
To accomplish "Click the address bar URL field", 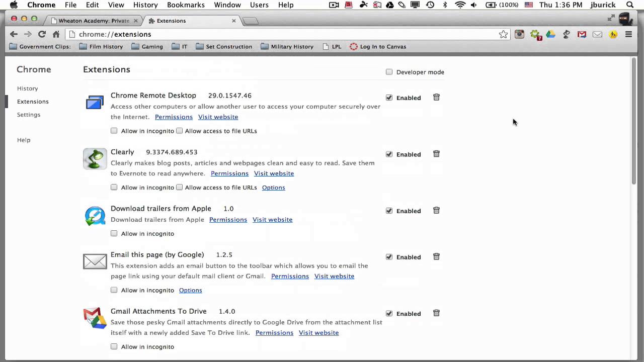I will pos(287,34).
